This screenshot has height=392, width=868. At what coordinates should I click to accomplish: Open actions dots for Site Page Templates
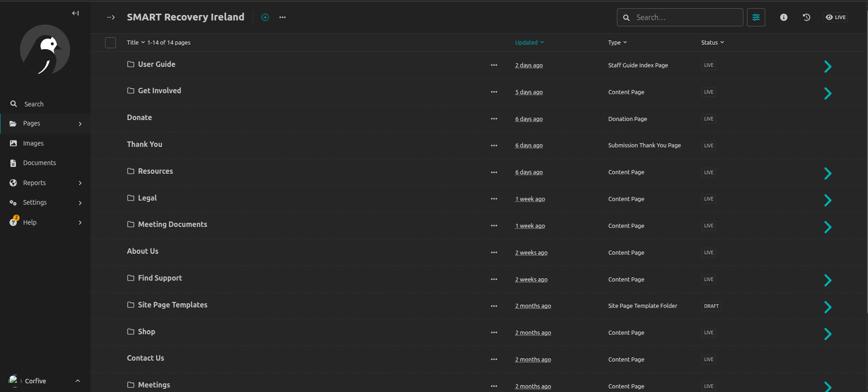[x=494, y=306]
